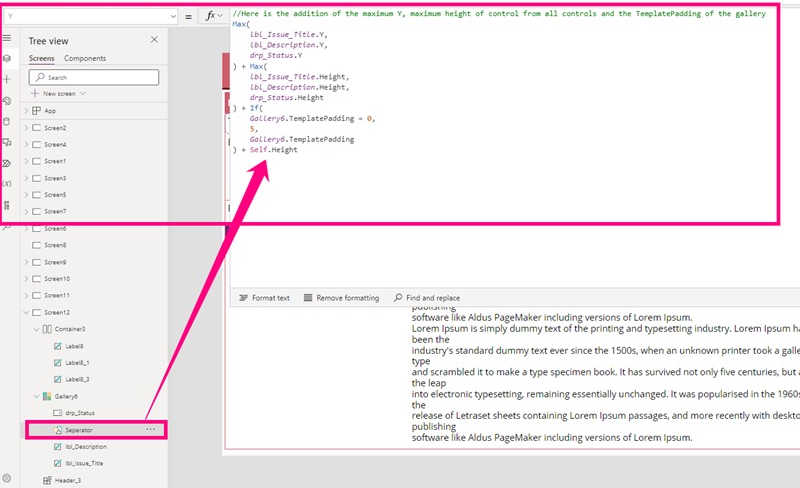Open the ellipsis menu on Seperator row
The image size is (800, 488).
pyautogui.click(x=151, y=429)
